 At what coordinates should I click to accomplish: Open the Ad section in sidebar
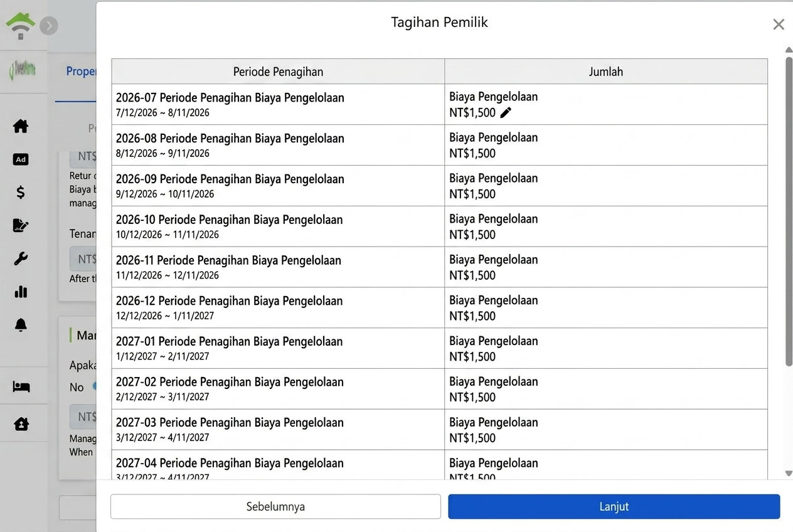tap(21, 159)
